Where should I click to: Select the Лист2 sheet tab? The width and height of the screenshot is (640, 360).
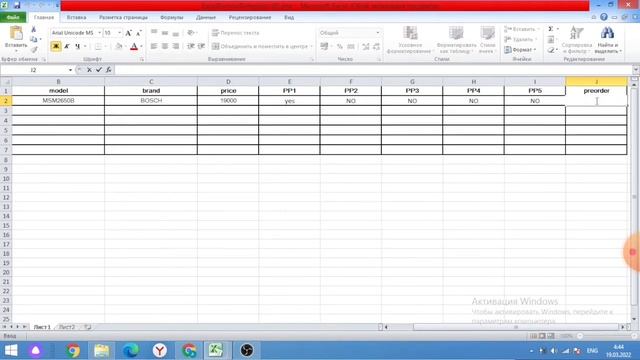tap(67, 327)
